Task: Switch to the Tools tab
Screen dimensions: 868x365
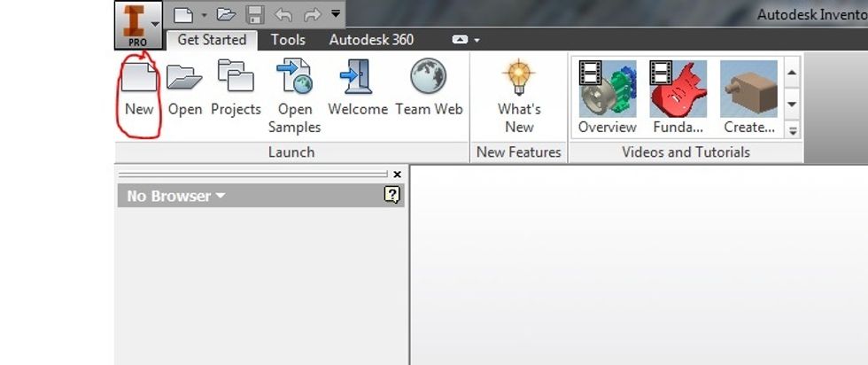Action: (288, 40)
